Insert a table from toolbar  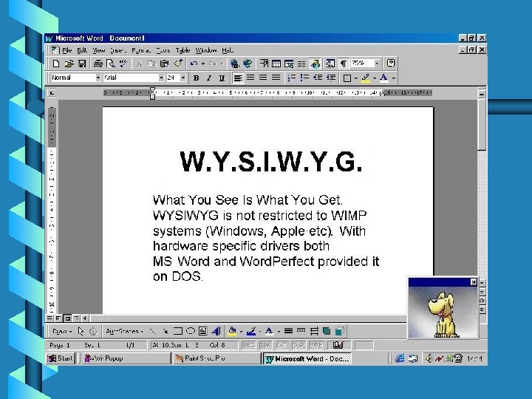tap(276, 64)
